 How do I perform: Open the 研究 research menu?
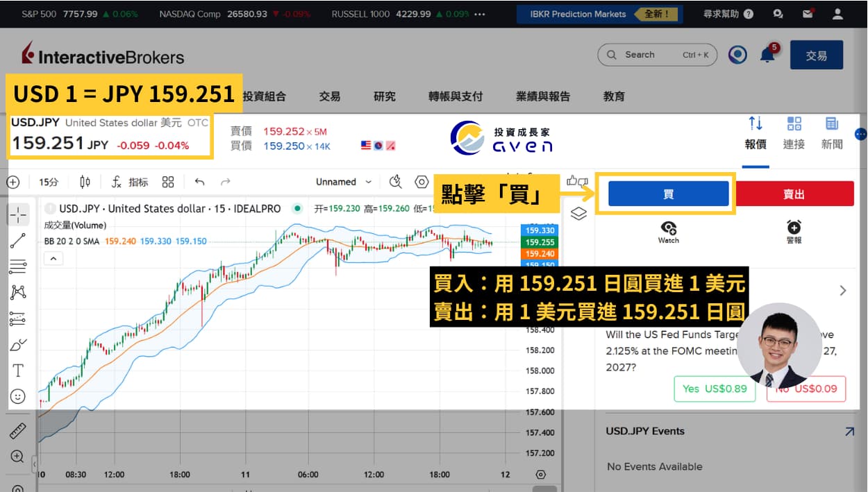click(385, 96)
